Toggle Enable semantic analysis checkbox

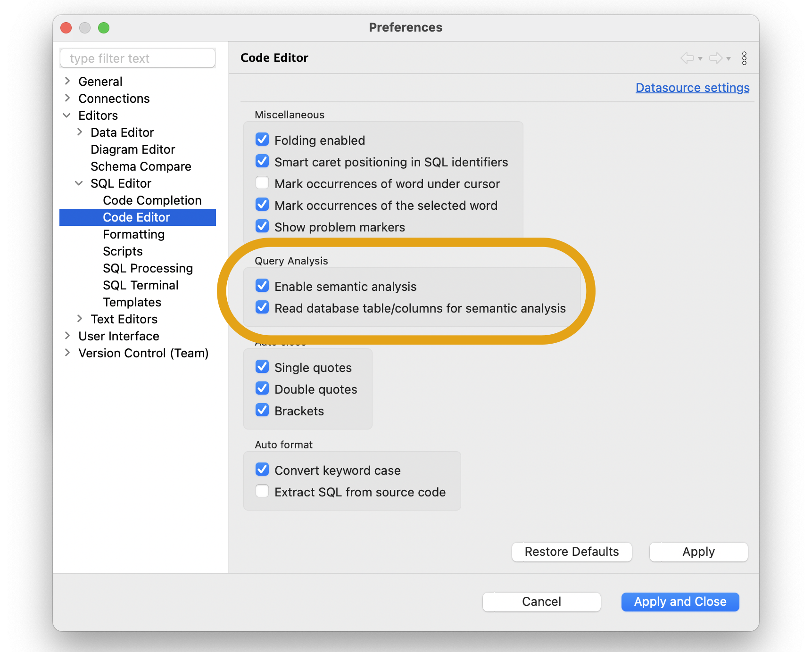tap(262, 286)
